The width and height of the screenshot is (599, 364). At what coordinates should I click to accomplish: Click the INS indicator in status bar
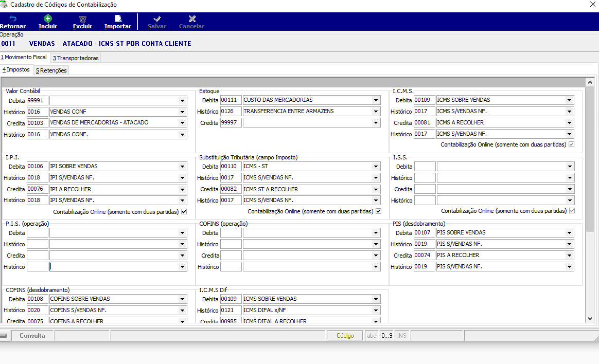401,336
